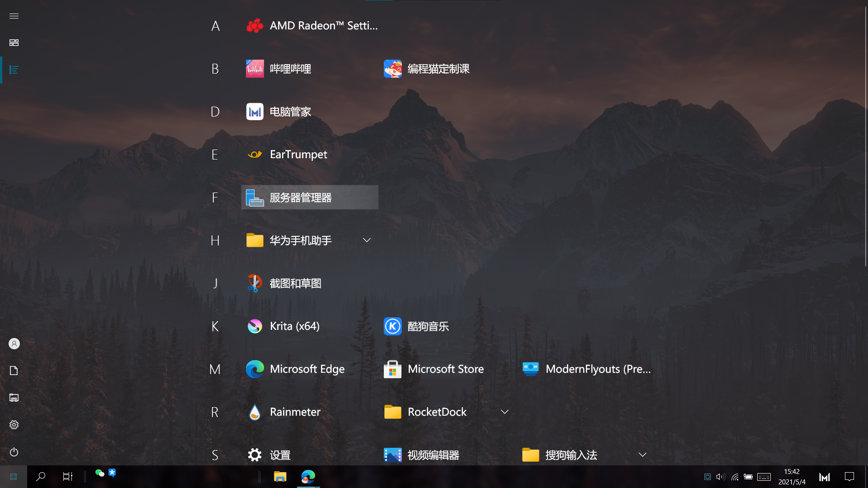Screen dimensions: 868x488
Task: Open 截图和草图 snipping app
Action: (x=310, y=283)
